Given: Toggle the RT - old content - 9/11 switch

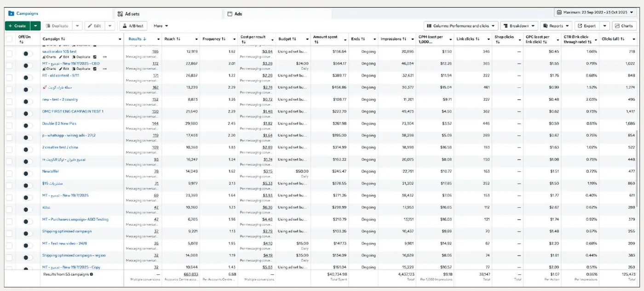Looking at the screenshot, I should click(27, 78).
